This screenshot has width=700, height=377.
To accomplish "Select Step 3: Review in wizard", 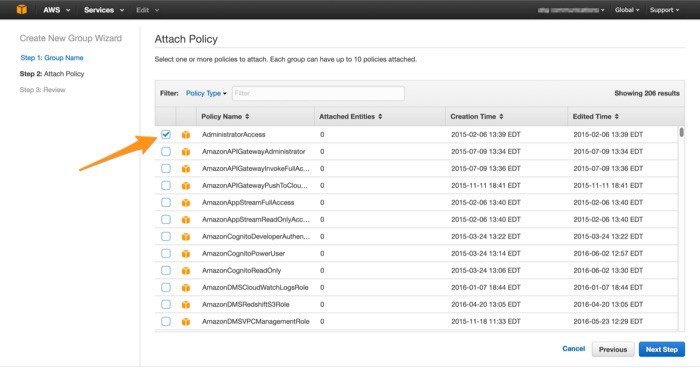I will point(42,90).
